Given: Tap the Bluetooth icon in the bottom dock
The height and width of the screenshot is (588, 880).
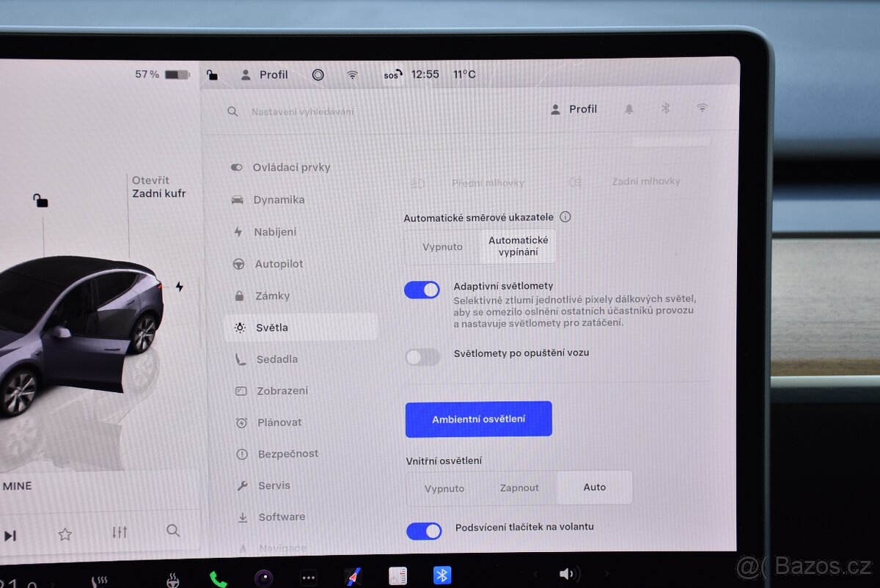Looking at the screenshot, I should point(441,576).
